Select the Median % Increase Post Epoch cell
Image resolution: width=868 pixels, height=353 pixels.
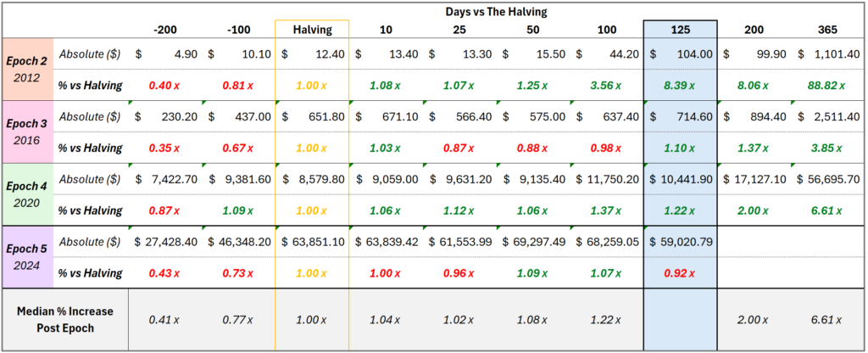[x=65, y=319]
